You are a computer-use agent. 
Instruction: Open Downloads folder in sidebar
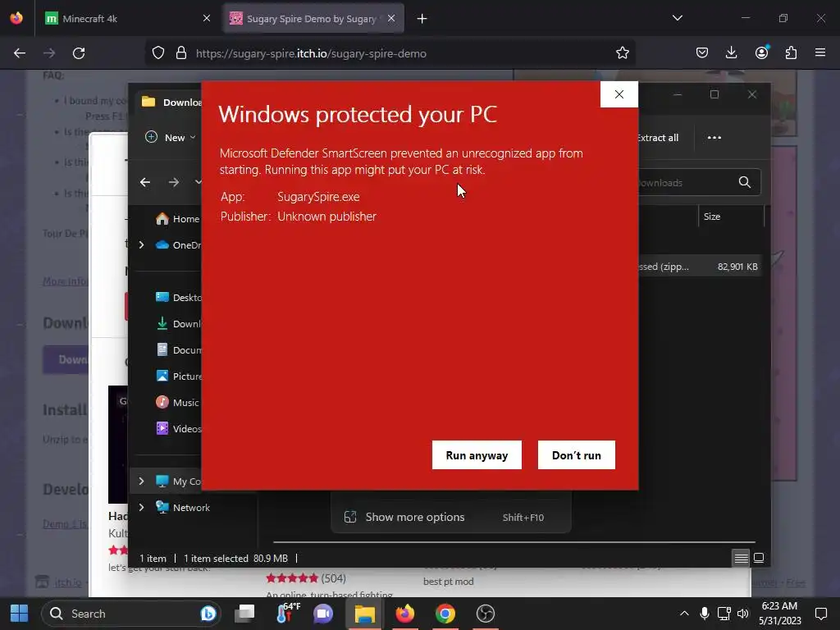tap(178, 323)
